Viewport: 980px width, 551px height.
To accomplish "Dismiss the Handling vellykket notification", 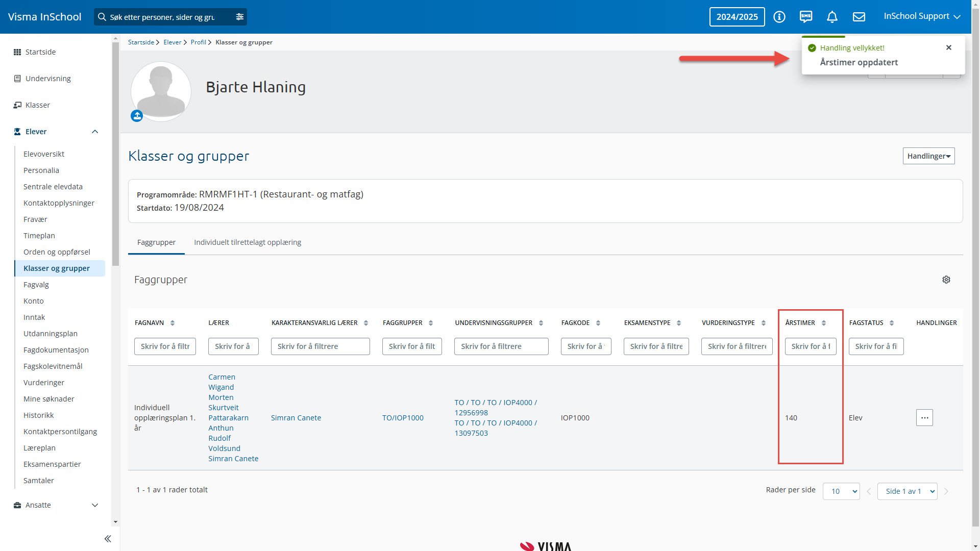I will pos(949,47).
